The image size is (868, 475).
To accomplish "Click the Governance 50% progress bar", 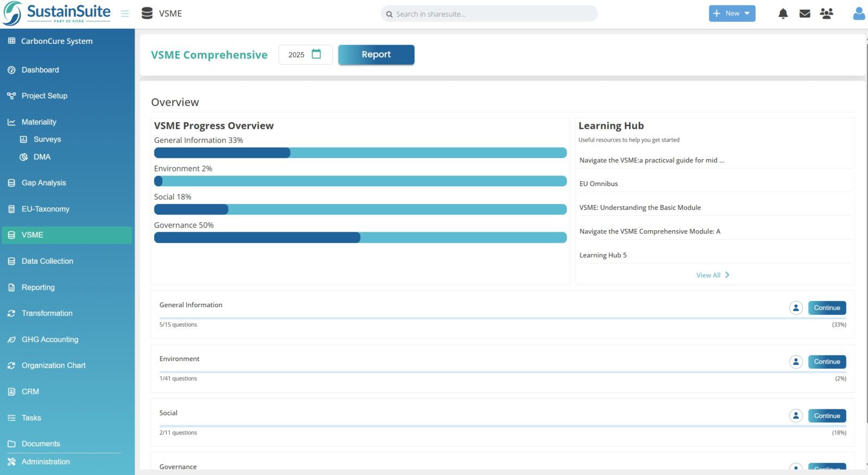I will [360, 238].
